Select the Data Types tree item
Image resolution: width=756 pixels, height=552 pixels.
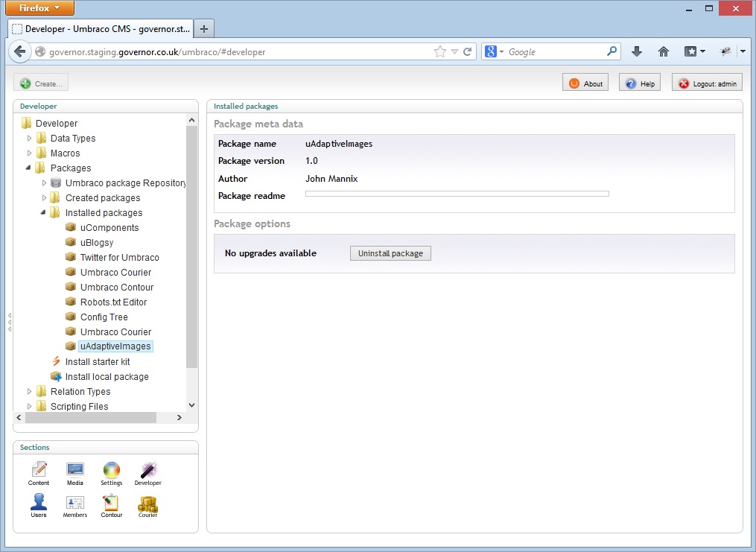click(73, 139)
